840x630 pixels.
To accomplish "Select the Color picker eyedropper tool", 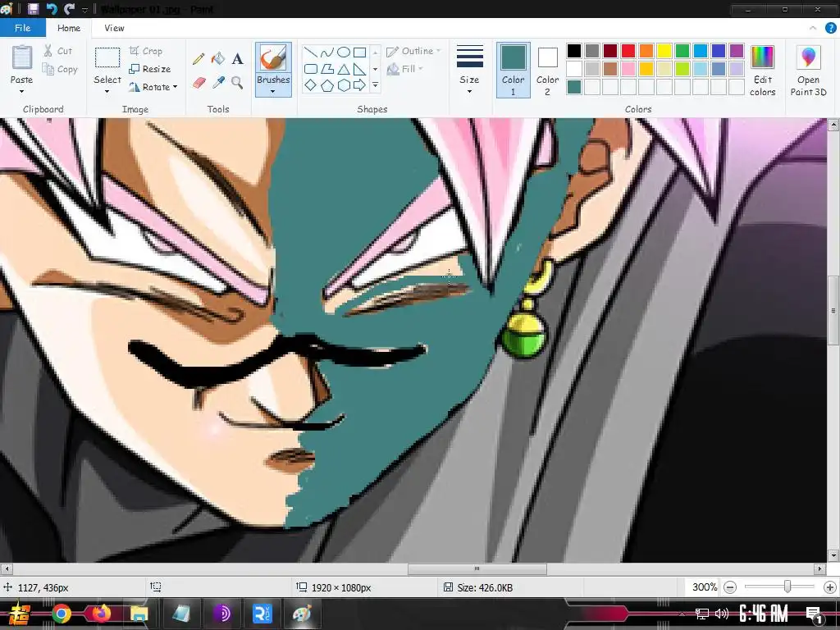I will coord(218,83).
